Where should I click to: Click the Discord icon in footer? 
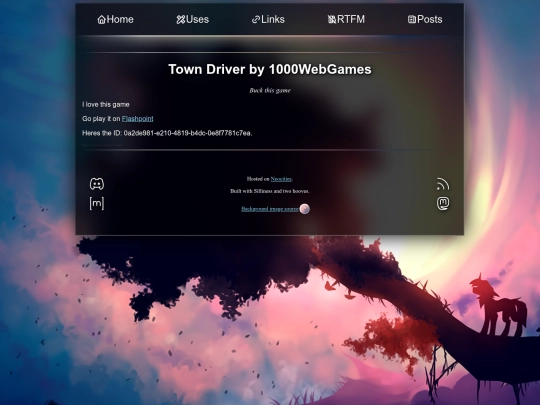(97, 184)
